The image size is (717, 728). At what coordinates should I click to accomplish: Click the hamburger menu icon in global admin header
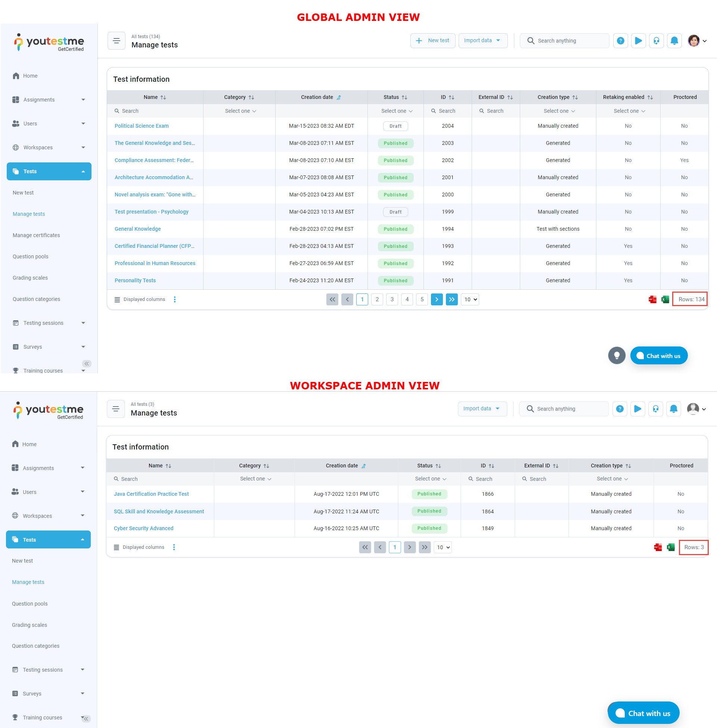coord(117,41)
